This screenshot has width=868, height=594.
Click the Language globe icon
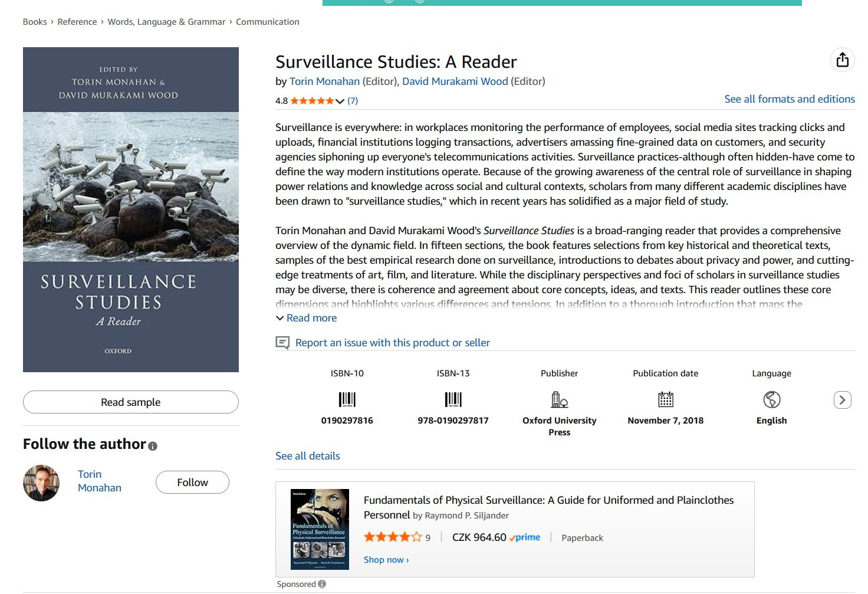pyautogui.click(x=771, y=400)
